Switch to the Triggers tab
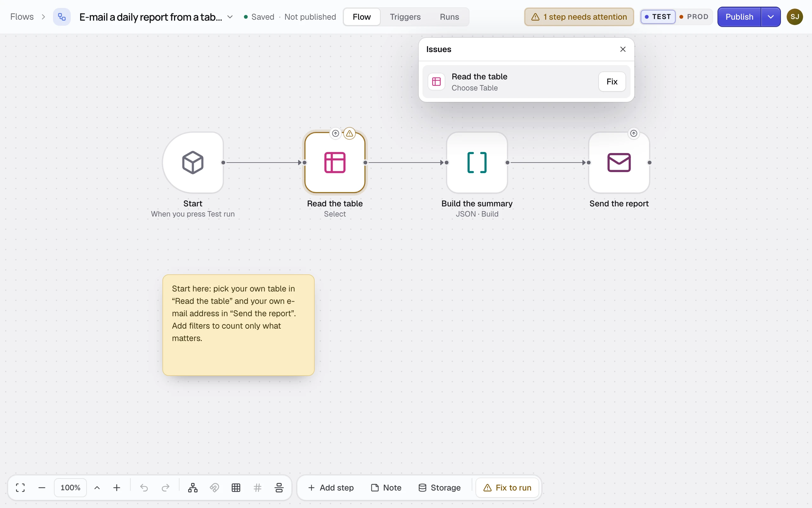 (x=405, y=17)
